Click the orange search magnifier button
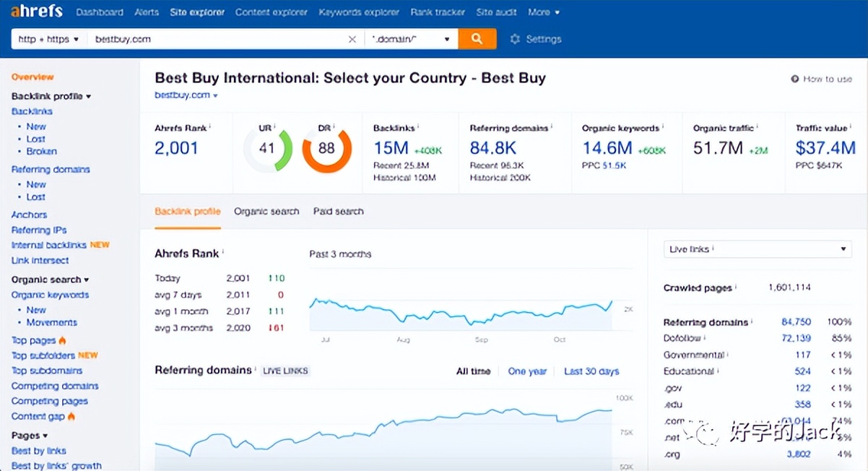Image resolution: width=868 pixels, height=471 pixels. pyautogui.click(x=477, y=39)
